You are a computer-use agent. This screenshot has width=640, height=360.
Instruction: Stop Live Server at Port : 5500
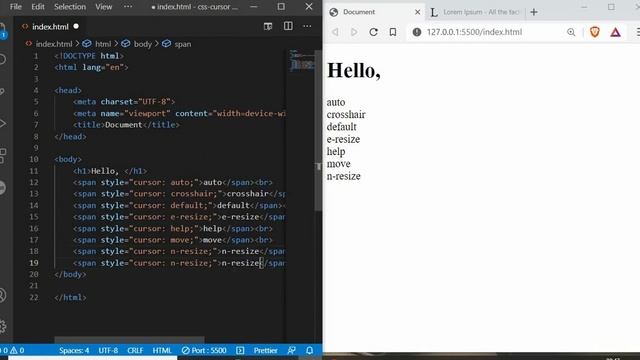(204, 350)
